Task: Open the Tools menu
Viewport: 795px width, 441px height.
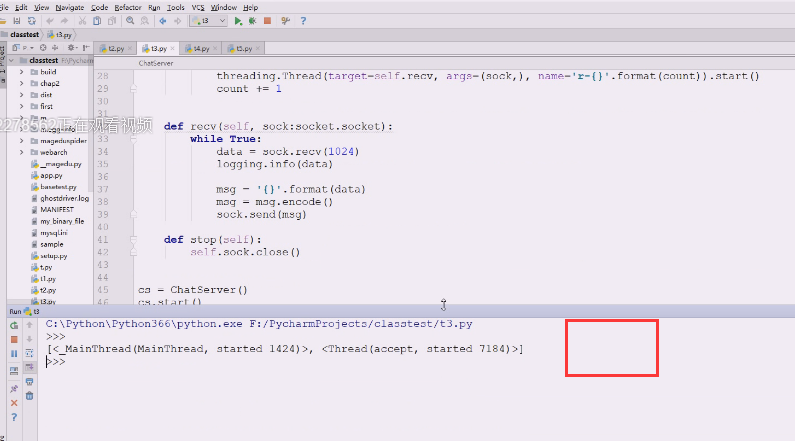Action: point(175,8)
